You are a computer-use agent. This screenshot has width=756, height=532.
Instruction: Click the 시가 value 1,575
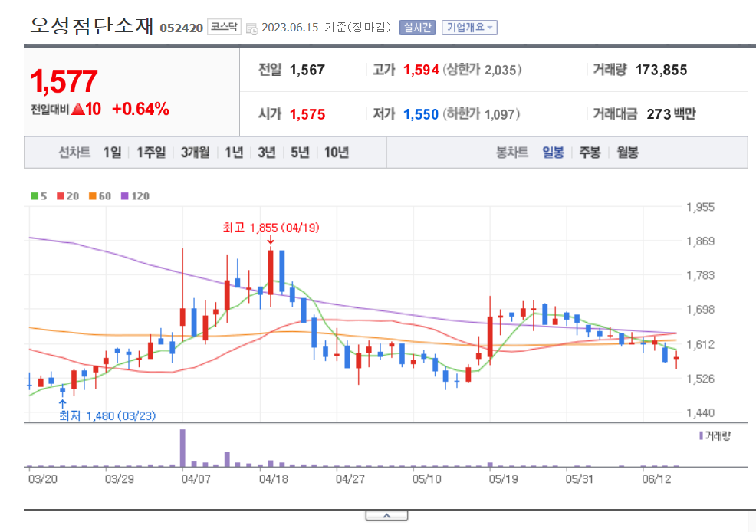[307, 114]
